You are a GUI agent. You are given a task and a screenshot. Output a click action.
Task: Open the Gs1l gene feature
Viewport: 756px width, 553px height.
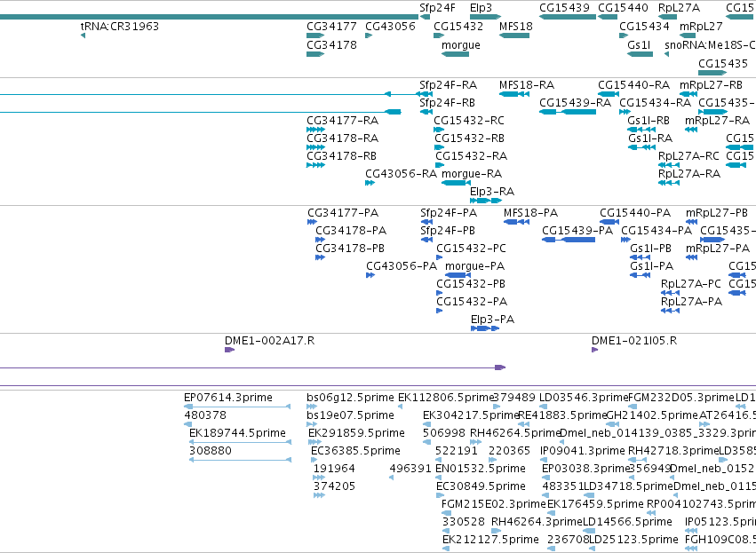coord(640,54)
